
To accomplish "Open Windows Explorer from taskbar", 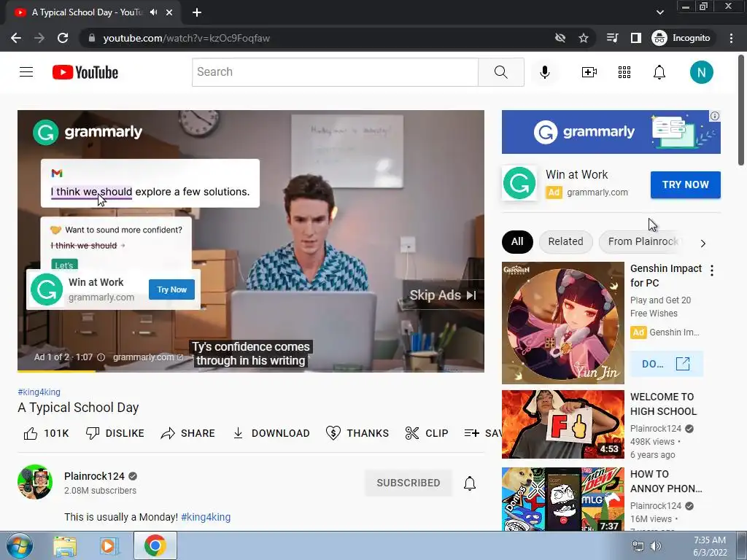I will click(x=65, y=545).
